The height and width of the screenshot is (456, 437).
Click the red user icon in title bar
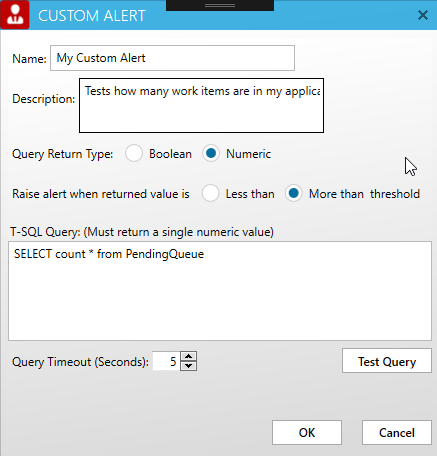coord(15,15)
